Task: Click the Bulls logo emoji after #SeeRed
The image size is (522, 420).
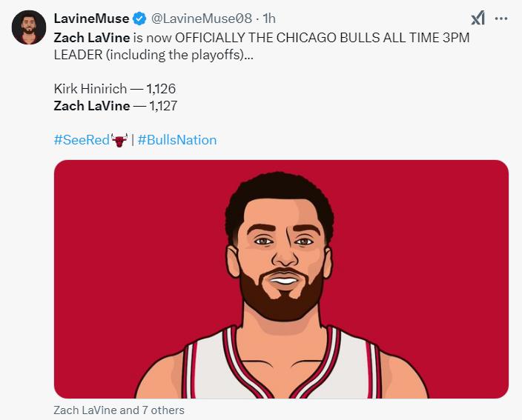Action: click(x=119, y=139)
